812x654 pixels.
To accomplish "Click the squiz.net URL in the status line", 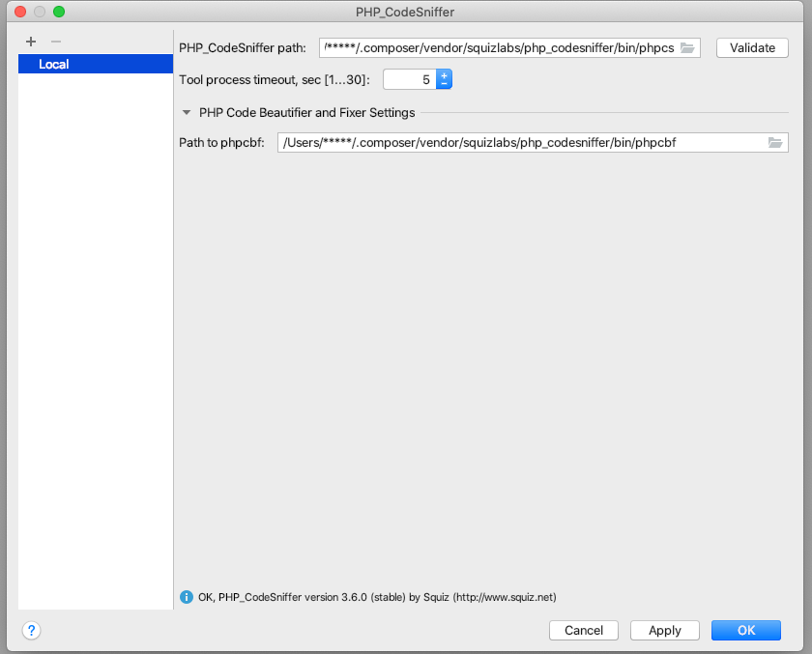I will pyautogui.click(x=504, y=597).
